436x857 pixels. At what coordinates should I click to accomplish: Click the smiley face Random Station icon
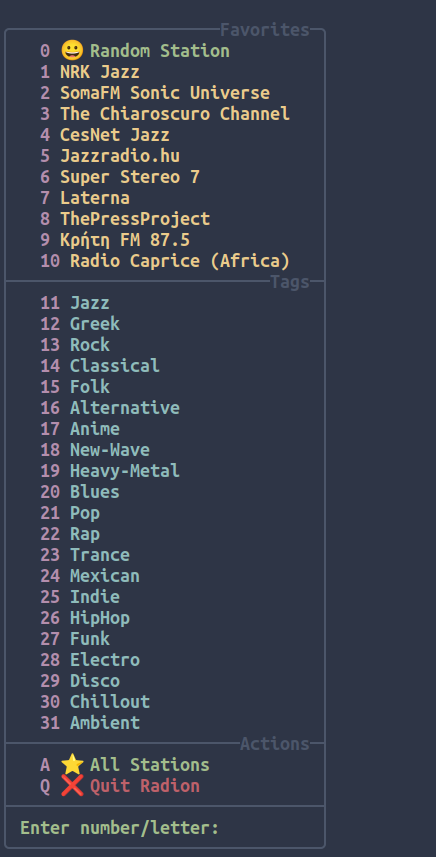point(72,51)
